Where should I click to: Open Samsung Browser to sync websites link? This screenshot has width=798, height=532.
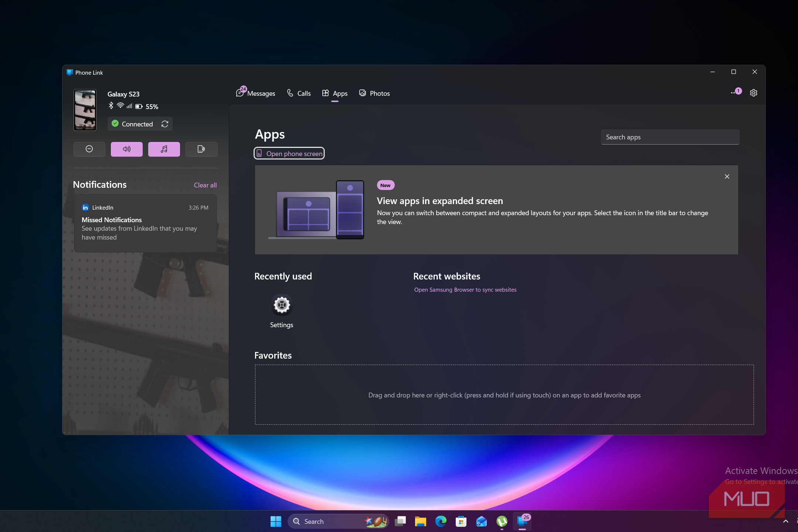(x=465, y=290)
